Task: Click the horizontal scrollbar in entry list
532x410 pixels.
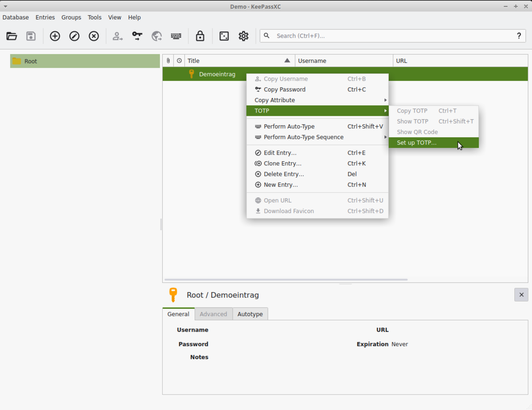Action: coord(286,280)
